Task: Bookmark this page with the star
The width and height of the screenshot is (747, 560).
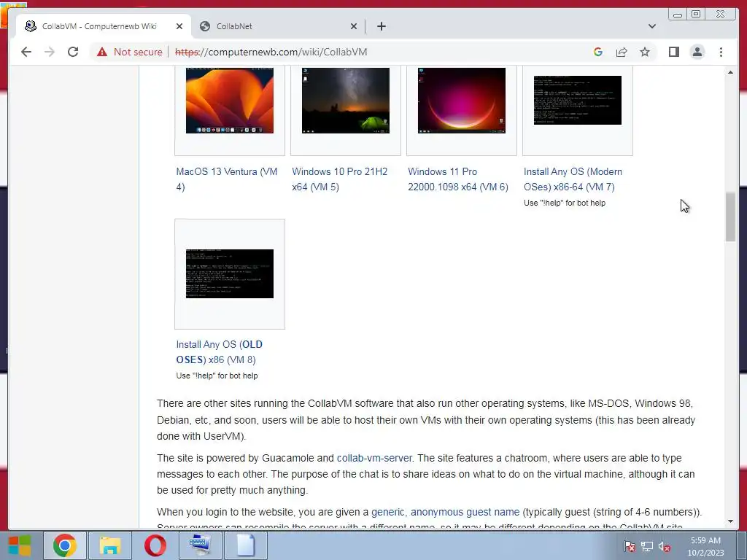Action: (645, 52)
